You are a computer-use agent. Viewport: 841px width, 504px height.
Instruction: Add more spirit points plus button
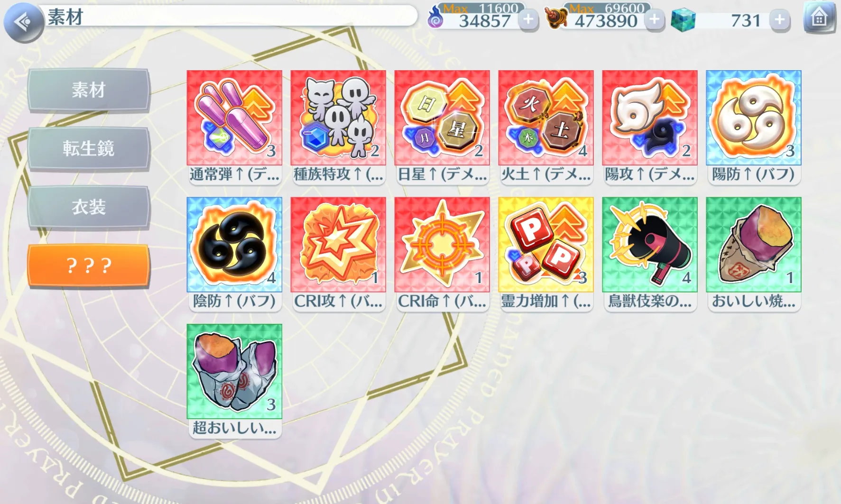[528, 20]
